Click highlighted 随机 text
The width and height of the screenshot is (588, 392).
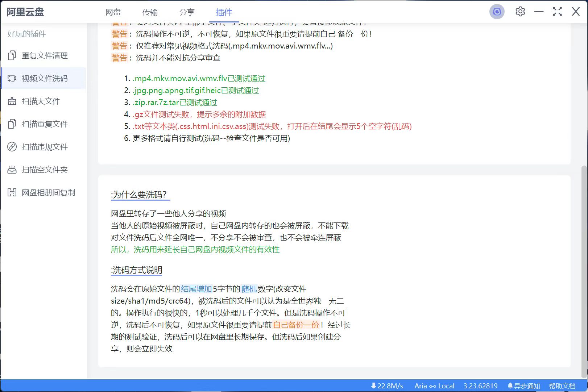tap(249, 289)
